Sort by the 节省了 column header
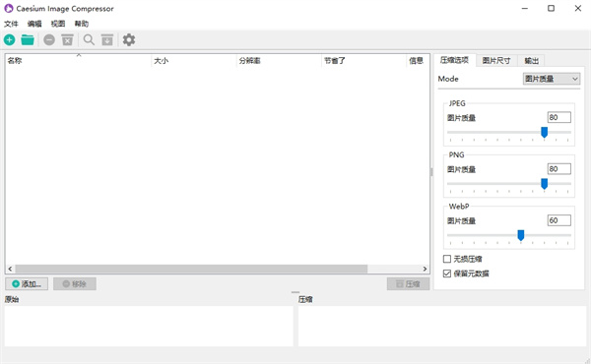The height and width of the screenshot is (364, 591). [364, 61]
